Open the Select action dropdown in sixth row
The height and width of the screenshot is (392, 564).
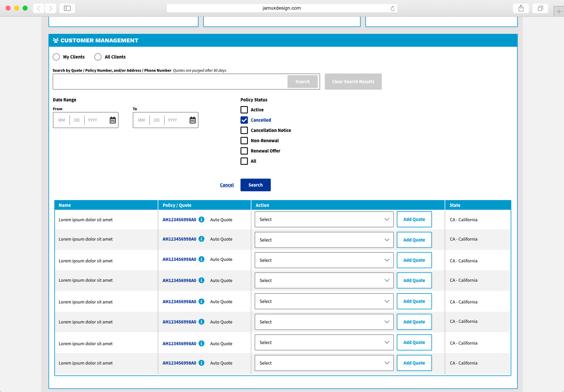324,322
